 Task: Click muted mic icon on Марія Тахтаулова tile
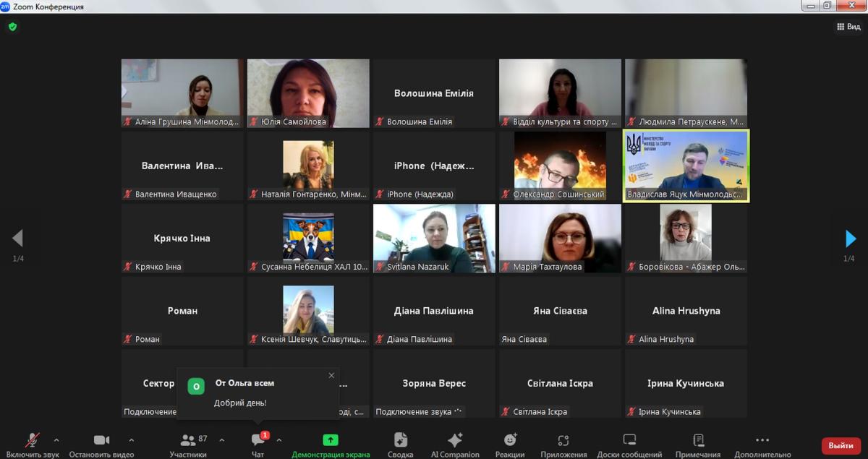(506, 267)
